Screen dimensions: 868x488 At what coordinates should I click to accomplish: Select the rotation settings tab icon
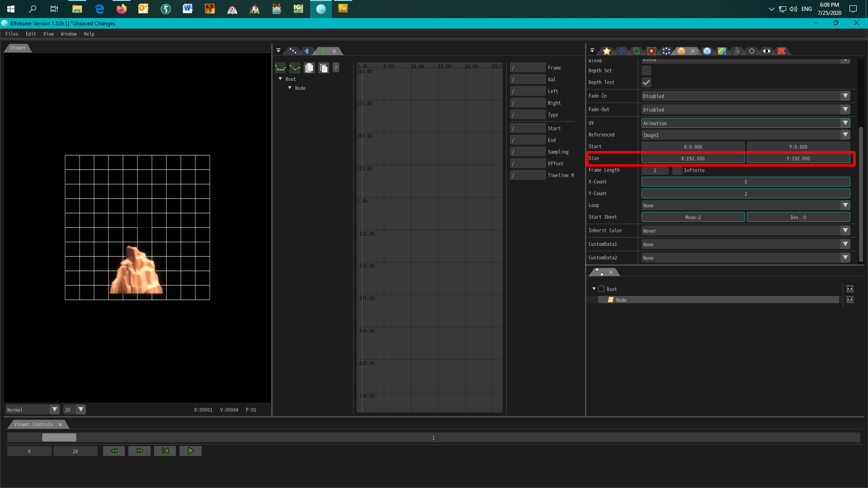coord(637,51)
